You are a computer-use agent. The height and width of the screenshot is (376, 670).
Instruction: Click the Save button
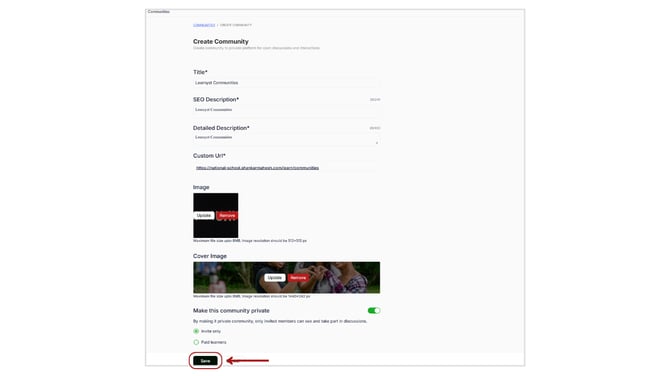click(205, 361)
